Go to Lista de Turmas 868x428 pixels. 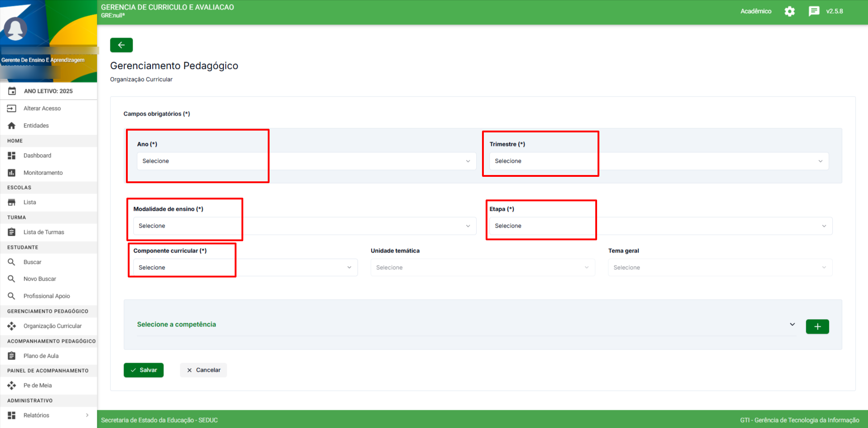click(43, 232)
